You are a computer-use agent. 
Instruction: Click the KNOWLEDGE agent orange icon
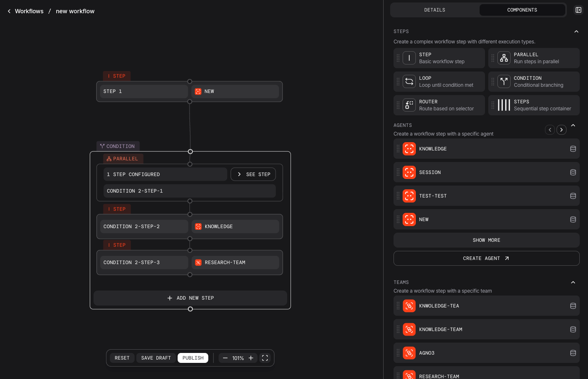(x=409, y=149)
